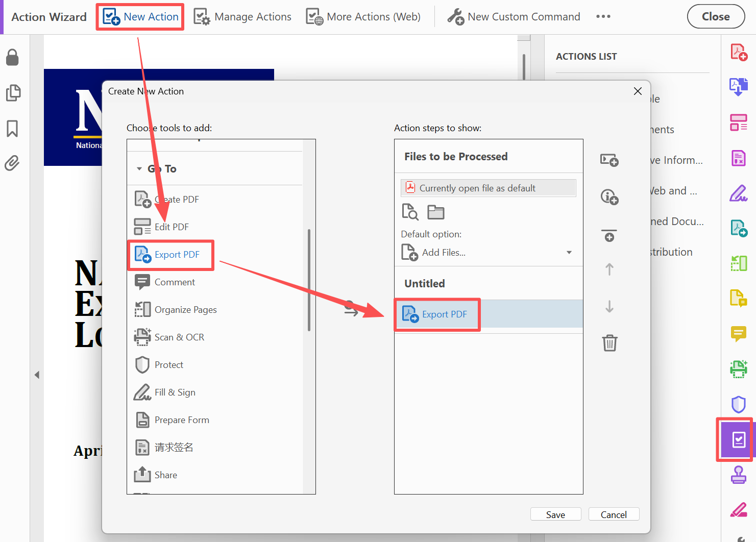Collapse the left pane with arrow
The height and width of the screenshot is (542, 756).
coord(37,375)
